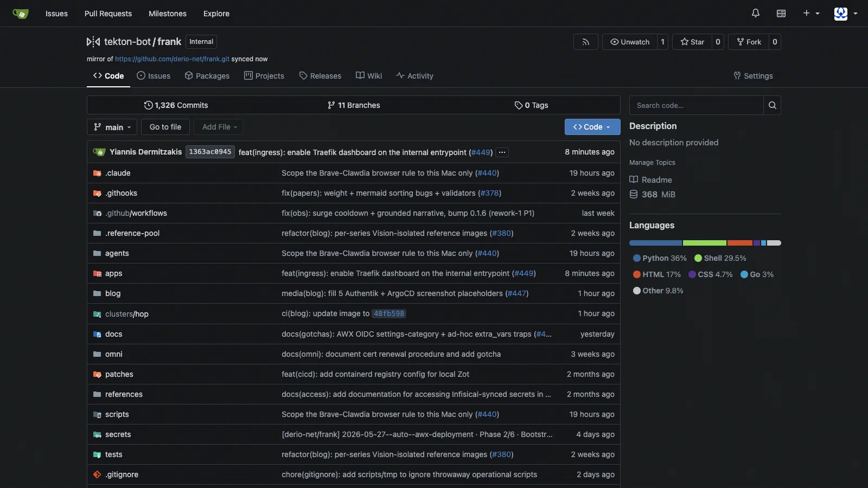
Task: Switch to the repository Issues tab
Action: 154,76
